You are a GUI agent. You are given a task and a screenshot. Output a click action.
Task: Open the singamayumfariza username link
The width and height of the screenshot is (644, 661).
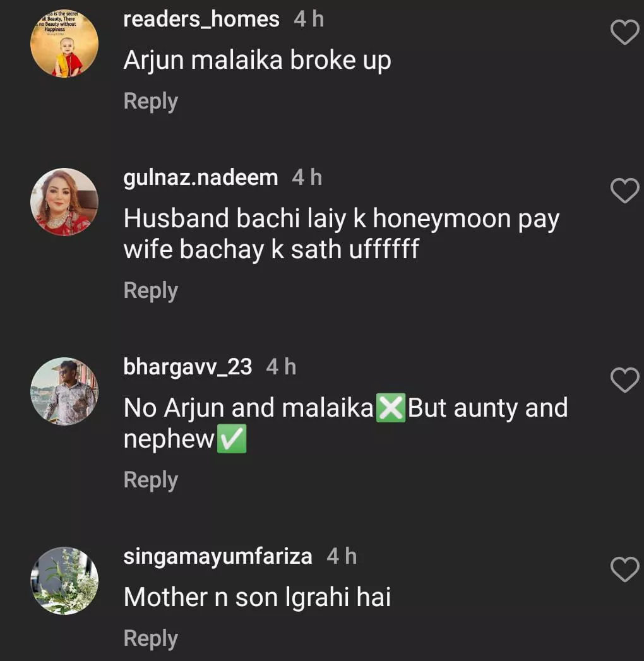coord(218,557)
